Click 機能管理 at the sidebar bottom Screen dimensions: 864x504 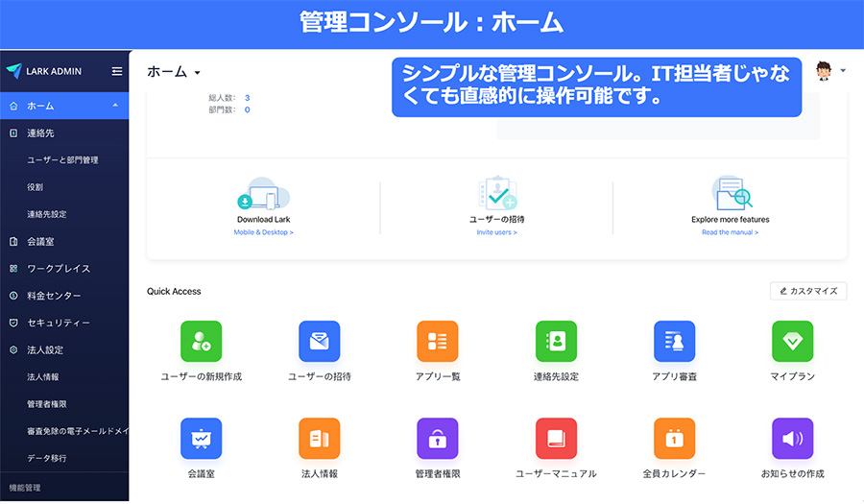click(x=25, y=488)
